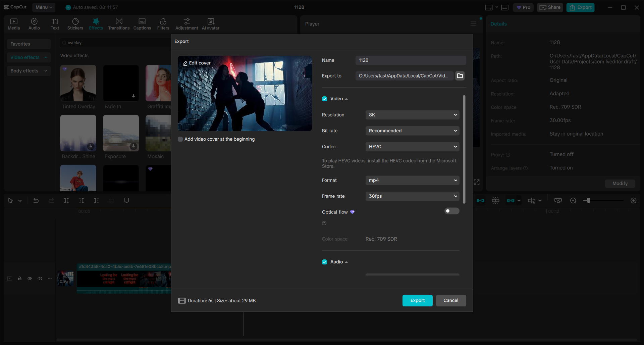Open the AI avatar panel
The height and width of the screenshot is (345, 644).
click(210, 23)
